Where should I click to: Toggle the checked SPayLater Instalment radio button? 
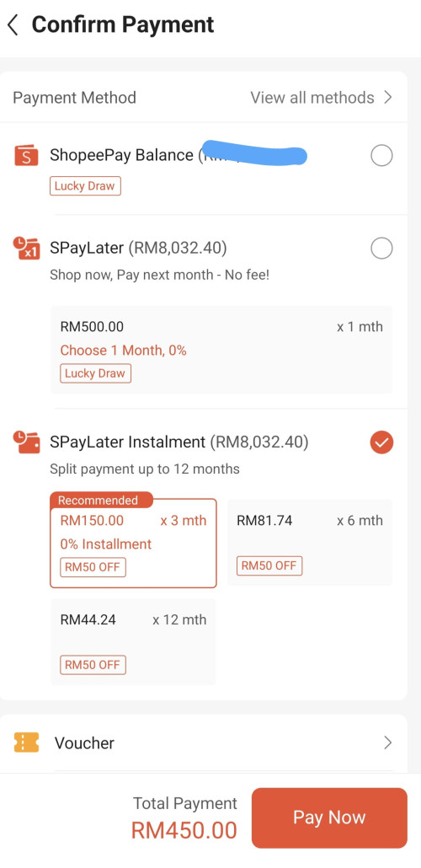[x=381, y=442]
